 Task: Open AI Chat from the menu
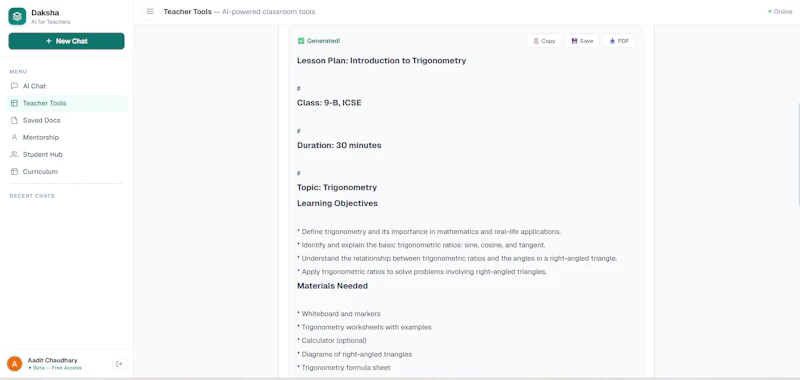[66, 86]
